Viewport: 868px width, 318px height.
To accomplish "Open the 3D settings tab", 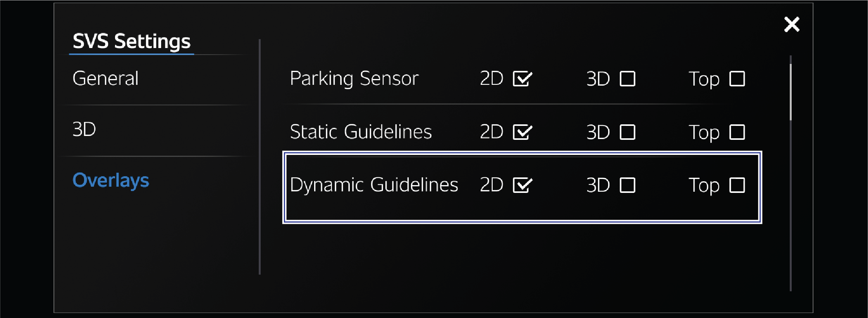I will tap(84, 129).
